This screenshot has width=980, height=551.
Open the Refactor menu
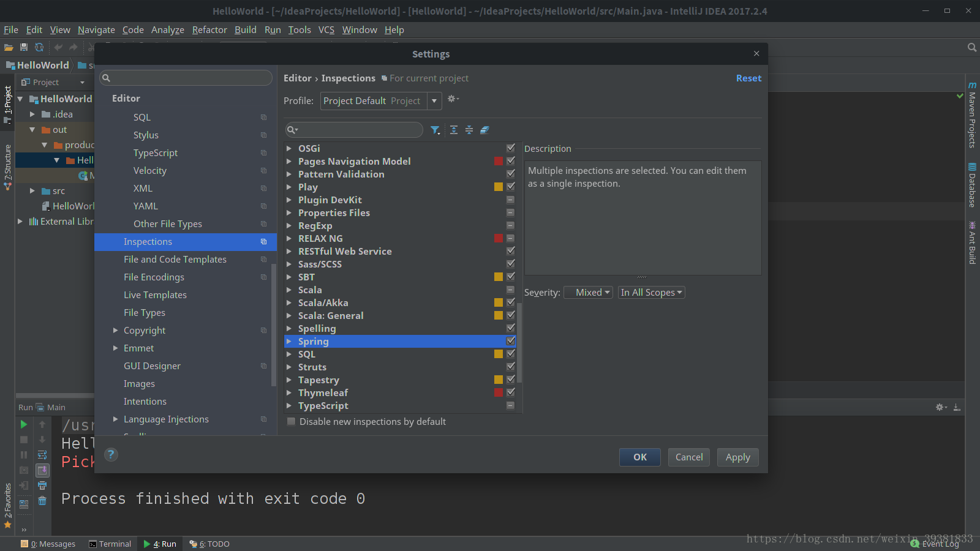pos(209,29)
